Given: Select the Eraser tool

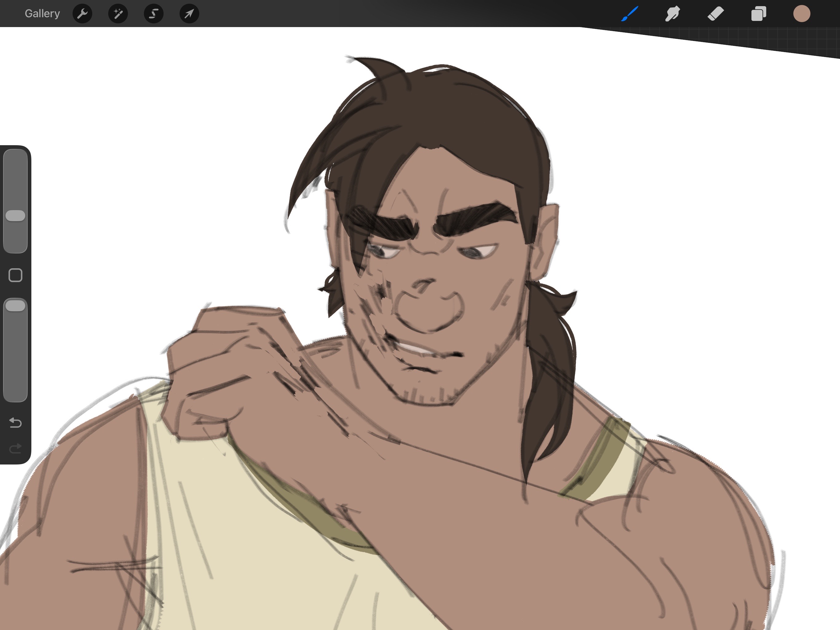Looking at the screenshot, I should click(x=716, y=14).
